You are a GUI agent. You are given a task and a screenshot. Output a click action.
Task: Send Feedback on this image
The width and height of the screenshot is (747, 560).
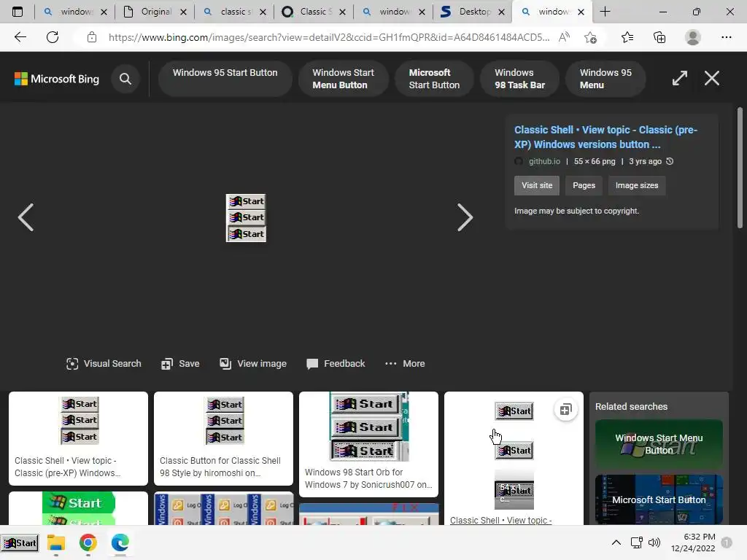pyautogui.click(x=336, y=364)
